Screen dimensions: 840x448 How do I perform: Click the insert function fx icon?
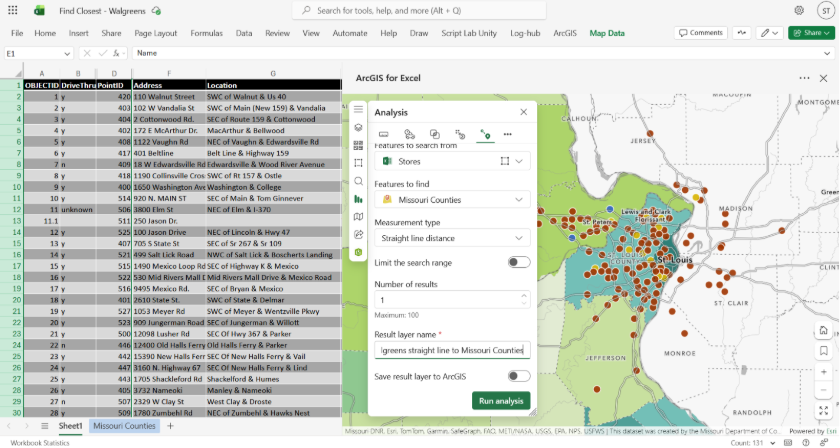click(x=116, y=54)
